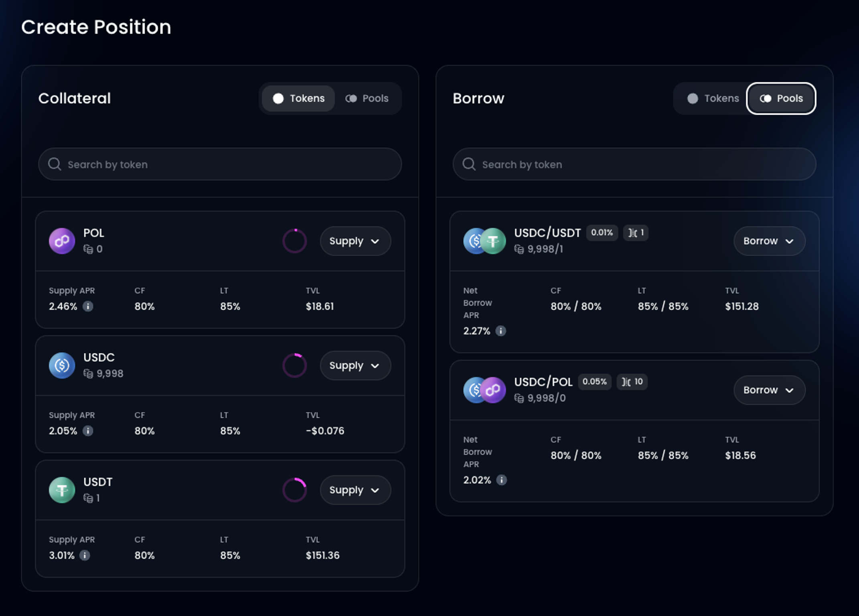Click the USDC/POL pool pair icon
This screenshot has width=859, height=616.
[x=484, y=390]
